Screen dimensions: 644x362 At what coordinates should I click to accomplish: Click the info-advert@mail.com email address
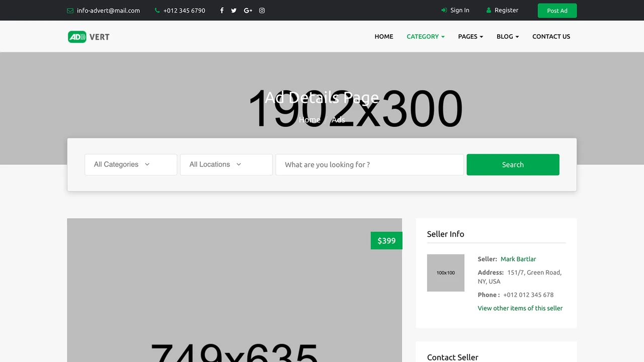[x=108, y=11]
